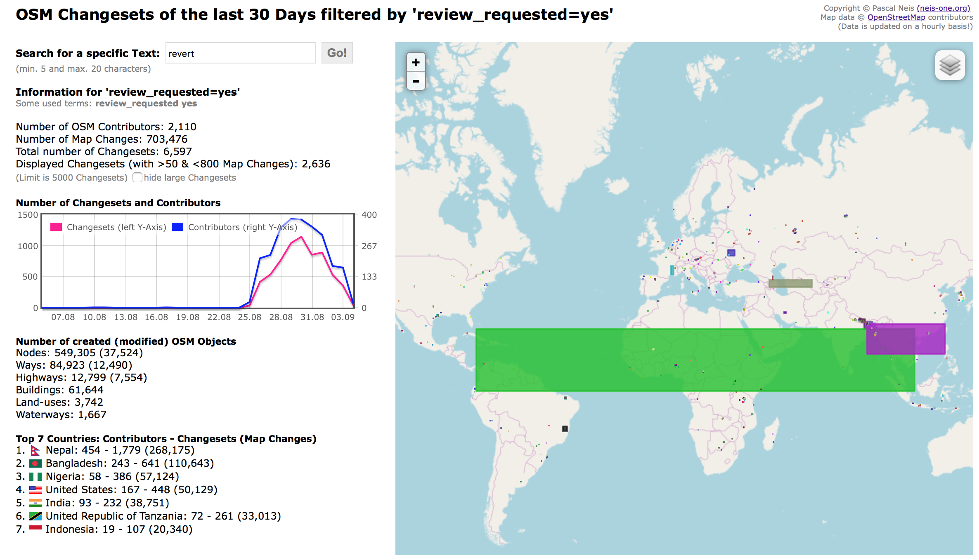Open the OpenStreetMap link

(x=896, y=17)
